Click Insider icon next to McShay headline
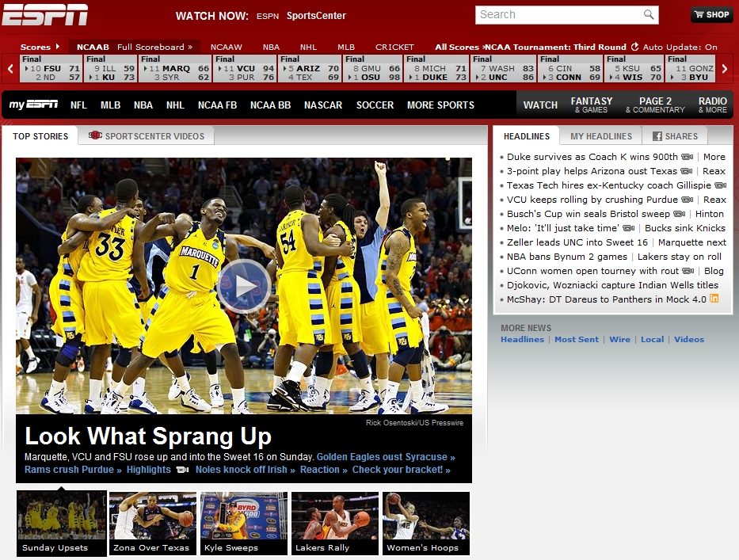The width and height of the screenshot is (739, 560). coord(714,299)
